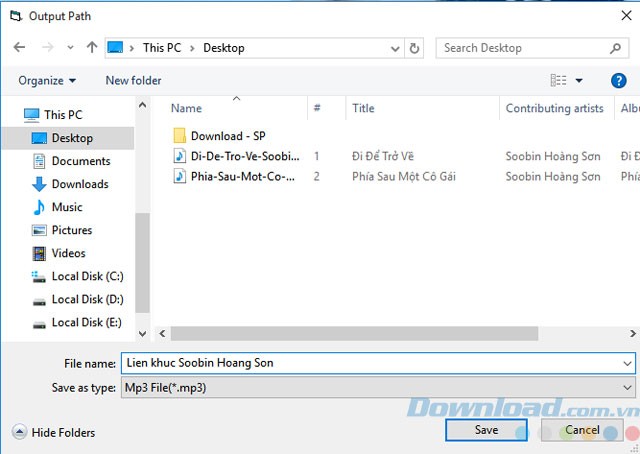This screenshot has width=640, height=454.
Task: Select This PC in navigation tree
Action: (63, 115)
